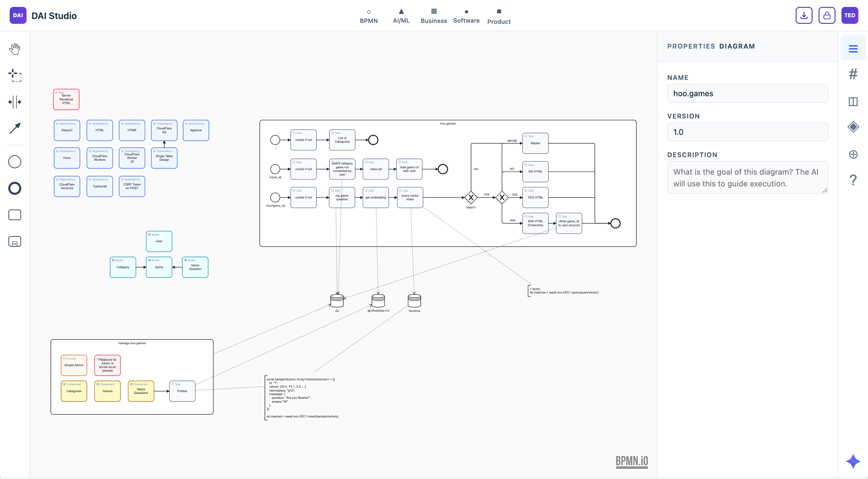Image resolution: width=868 pixels, height=479 pixels.
Task: Create a start event circle
Action: [x=14, y=162]
